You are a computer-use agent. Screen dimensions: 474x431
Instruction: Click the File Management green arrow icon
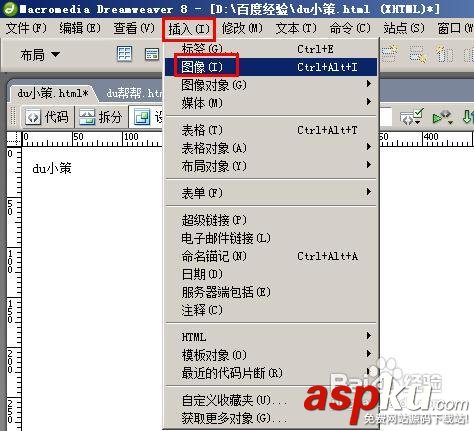467,117
